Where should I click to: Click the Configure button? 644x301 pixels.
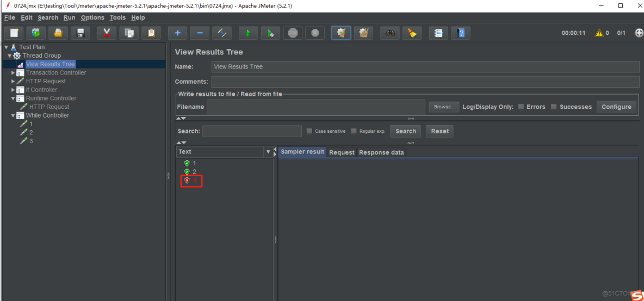click(x=616, y=107)
